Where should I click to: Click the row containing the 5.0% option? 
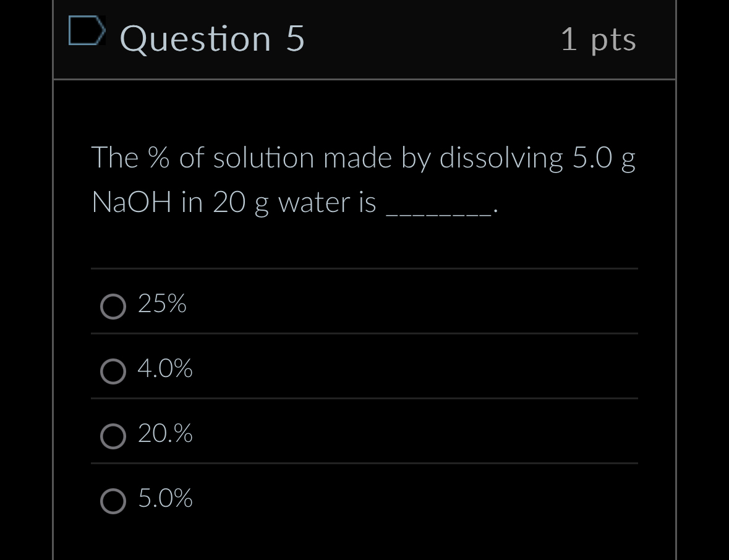pos(364,501)
